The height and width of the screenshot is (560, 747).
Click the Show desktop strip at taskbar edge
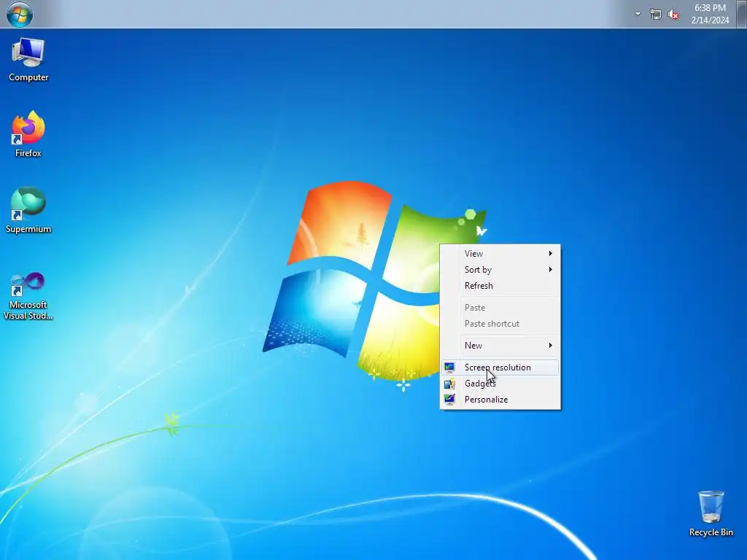741,14
